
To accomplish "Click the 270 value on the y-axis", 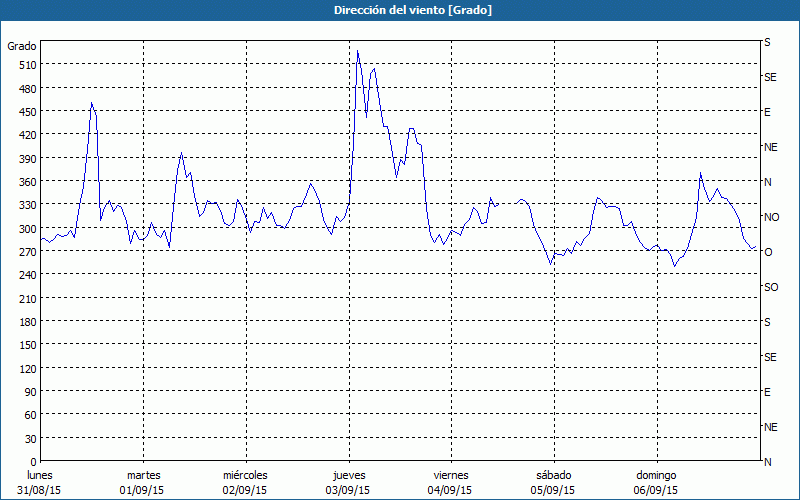I will pyautogui.click(x=26, y=252).
